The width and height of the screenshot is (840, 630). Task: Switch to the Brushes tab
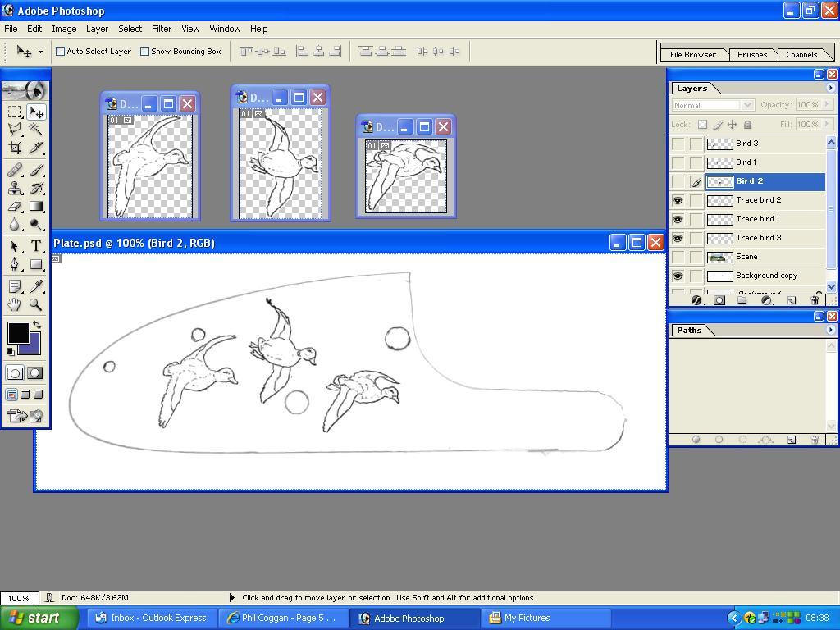752,55
